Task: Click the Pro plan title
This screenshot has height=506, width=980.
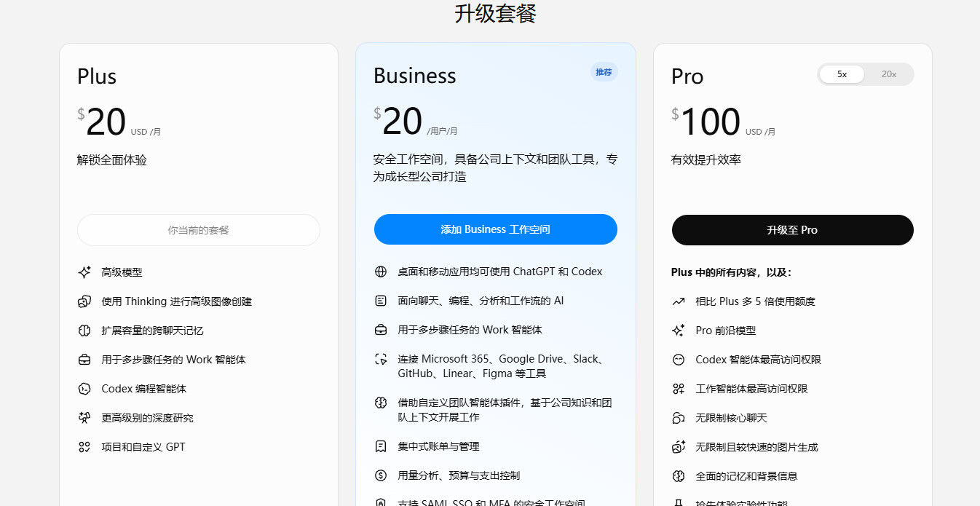Action: point(687,76)
